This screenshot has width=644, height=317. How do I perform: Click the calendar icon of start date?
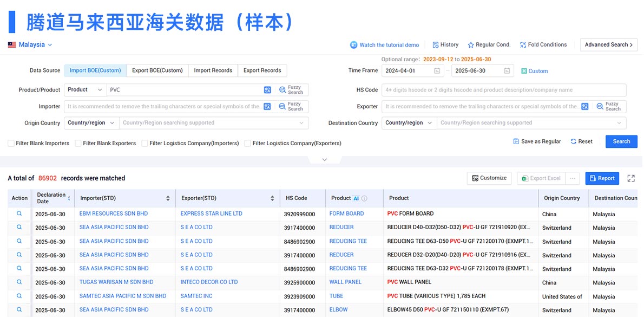(x=437, y=71)
